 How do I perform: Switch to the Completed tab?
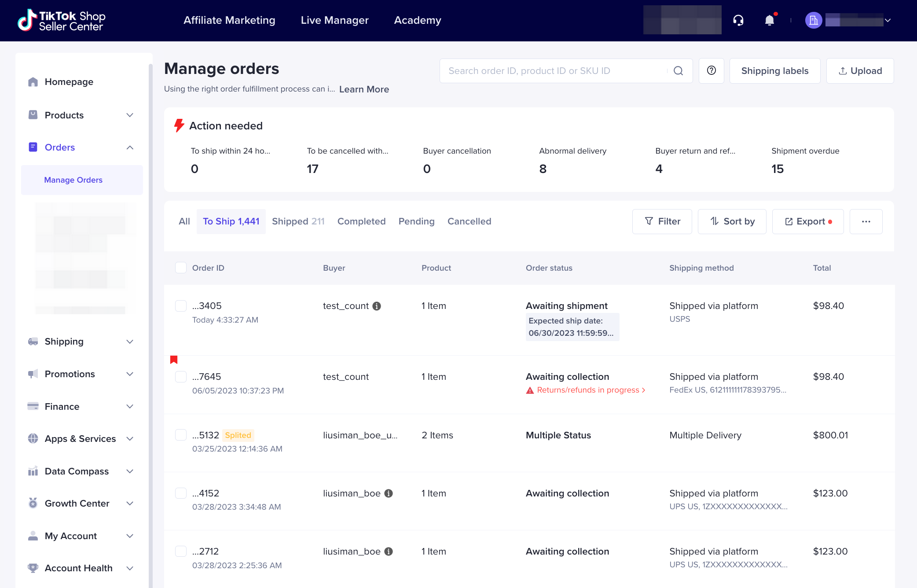click(361, 221)
